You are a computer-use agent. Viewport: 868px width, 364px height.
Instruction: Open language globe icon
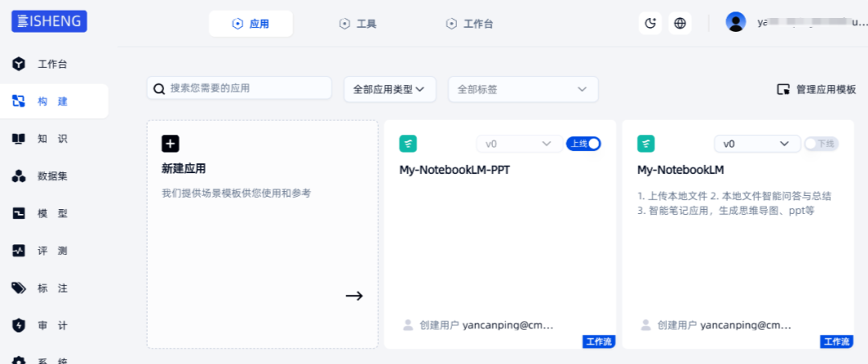coord(680,23)
